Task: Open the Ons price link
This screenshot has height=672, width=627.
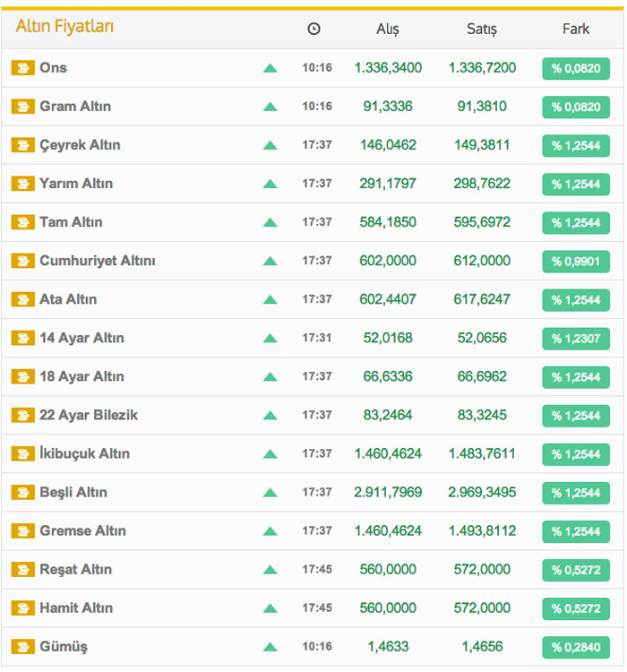Action: [53, 68]
